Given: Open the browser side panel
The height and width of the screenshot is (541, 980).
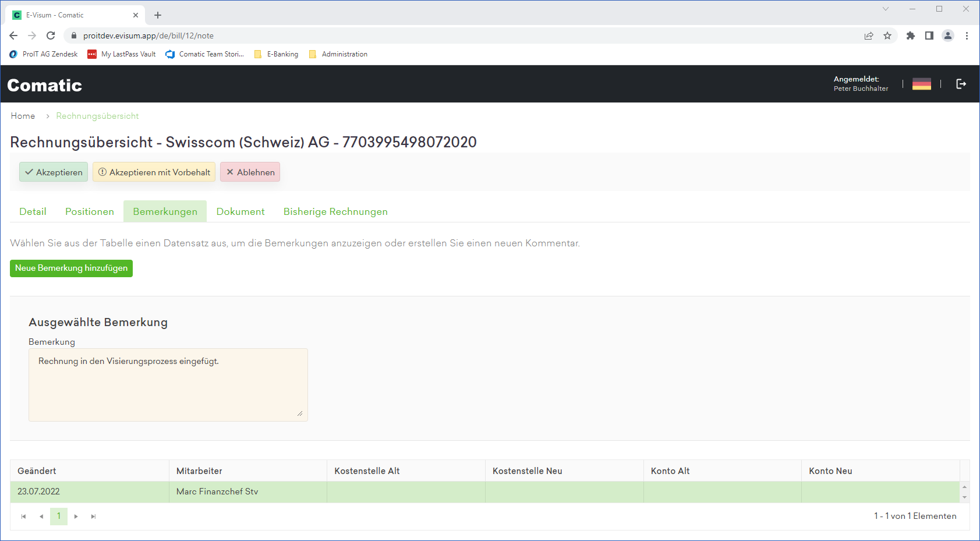Looking at the screenshot, I should pyautogui.click(x=929, y=36).
